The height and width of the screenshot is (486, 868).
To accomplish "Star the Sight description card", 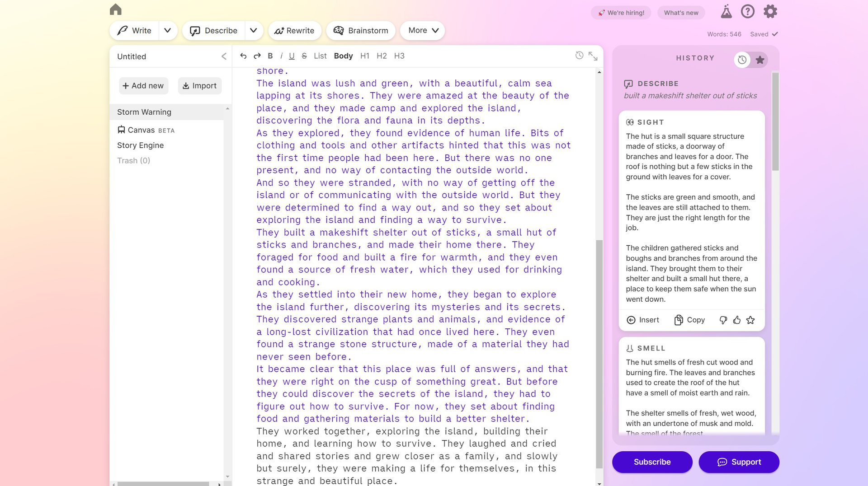I will point(750,320).
